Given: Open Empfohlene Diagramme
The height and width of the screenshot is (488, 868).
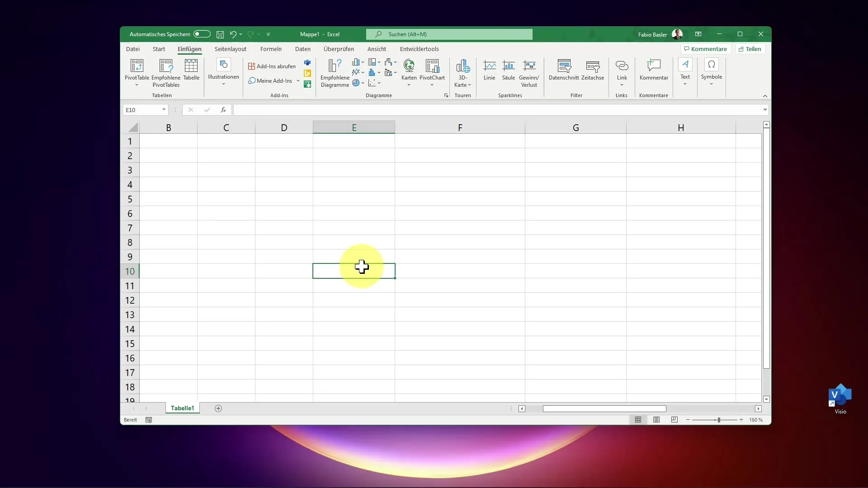Looking at the screenshot, I should tap(335, 73).
